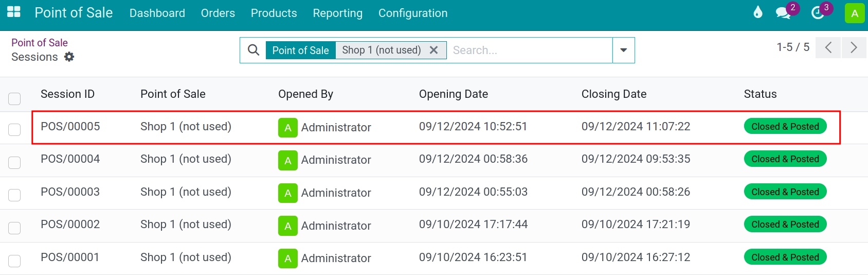Tick the checkbox for session POS/00003

pos(14,195)
